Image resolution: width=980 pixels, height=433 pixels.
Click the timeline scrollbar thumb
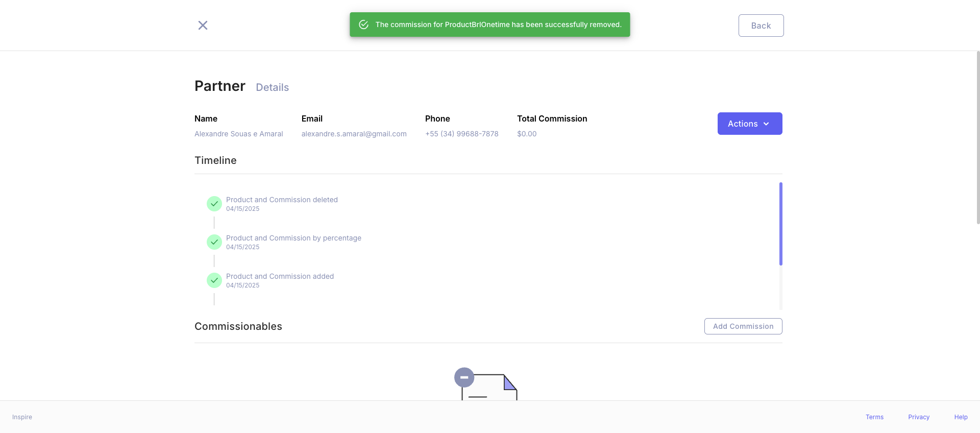[780, 224]
